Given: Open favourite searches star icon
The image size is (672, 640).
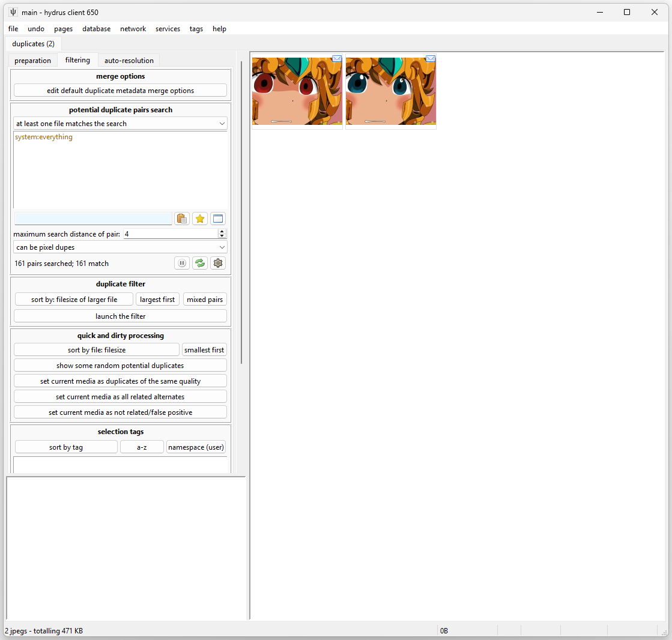Looking at the screenshot, I should coord(200,219).
